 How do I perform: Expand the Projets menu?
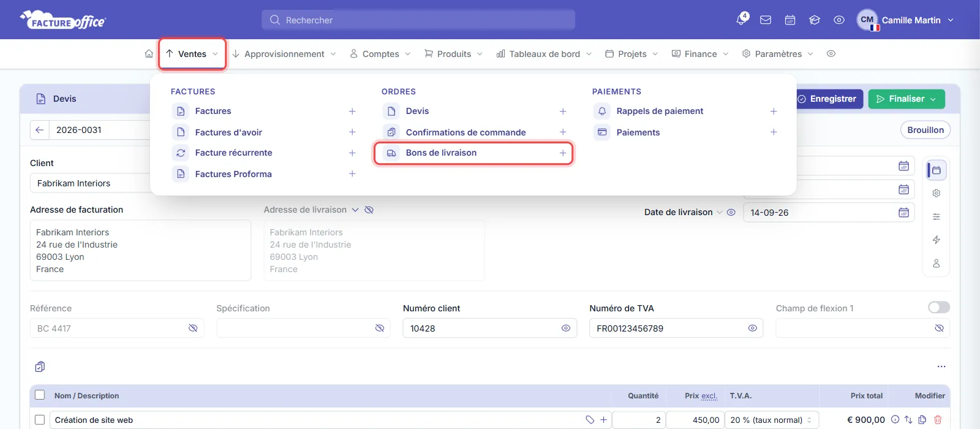631,54
